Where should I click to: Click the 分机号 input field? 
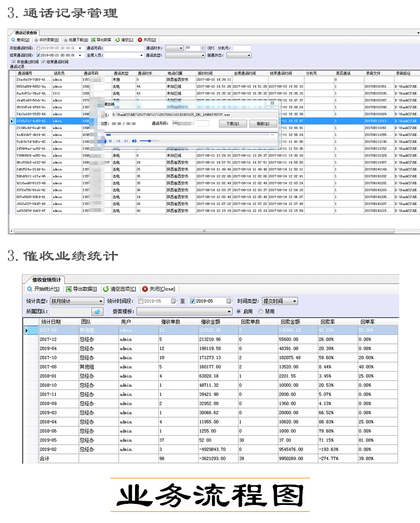coord(242,48)
